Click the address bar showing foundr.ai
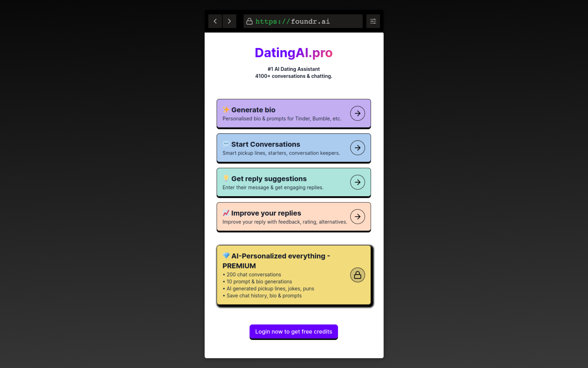Screen dimensions: 588x368 [303, 21]
